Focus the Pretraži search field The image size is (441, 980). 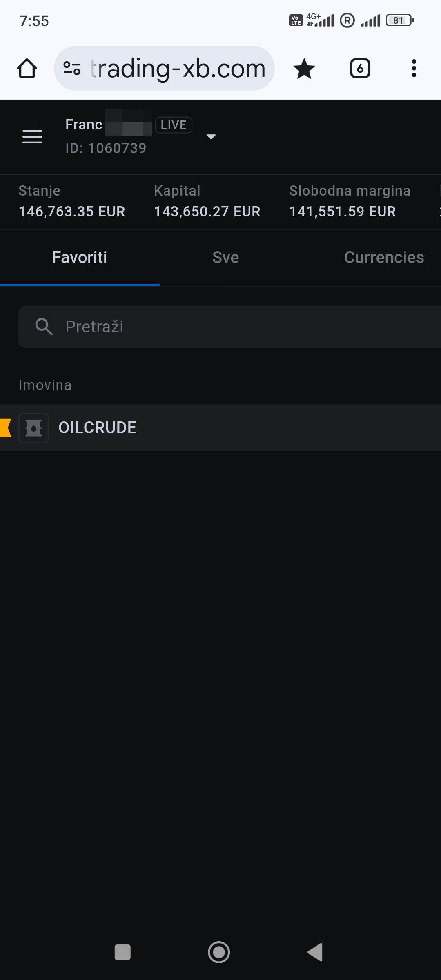click(245, 327)
